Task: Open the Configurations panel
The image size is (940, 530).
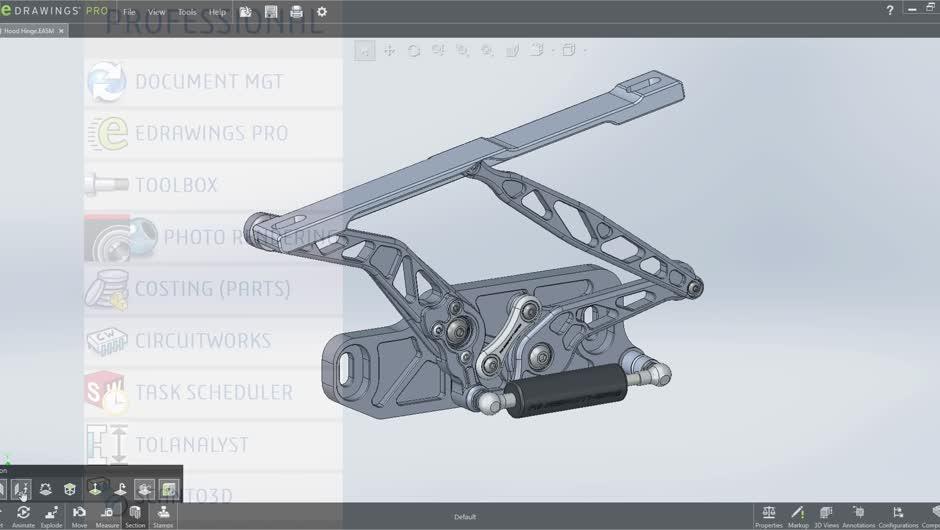Action: point(897,515)
